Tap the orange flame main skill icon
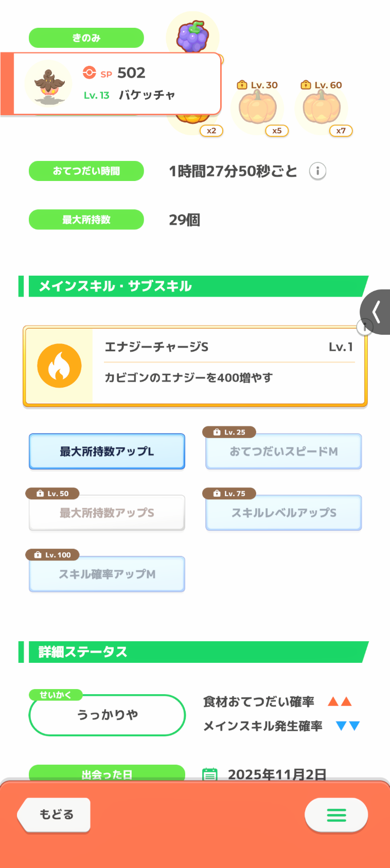 pyautogui.click(x=59, y=366)
